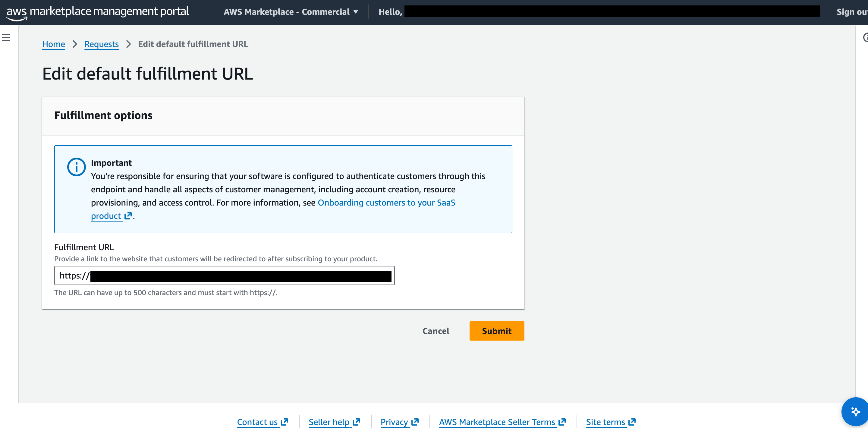The width and height of the screenshot is (868, 428).
Task: Expand the AWS Marketplace - Commercial dropdown
Action: pyautogui.click(x=291, y=12)
